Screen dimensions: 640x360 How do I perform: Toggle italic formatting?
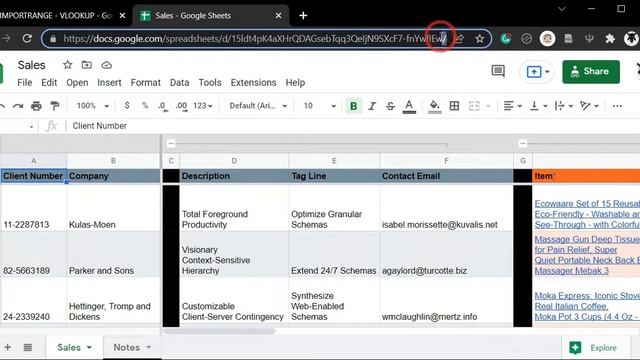pyautogui.click(x=372, y=106)
